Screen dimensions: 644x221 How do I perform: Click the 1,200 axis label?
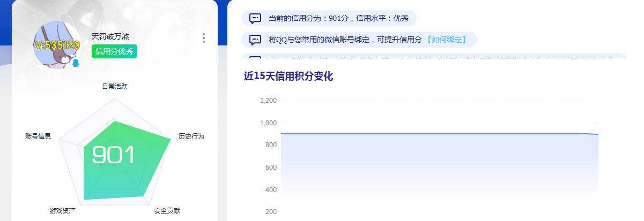[268, 101]
